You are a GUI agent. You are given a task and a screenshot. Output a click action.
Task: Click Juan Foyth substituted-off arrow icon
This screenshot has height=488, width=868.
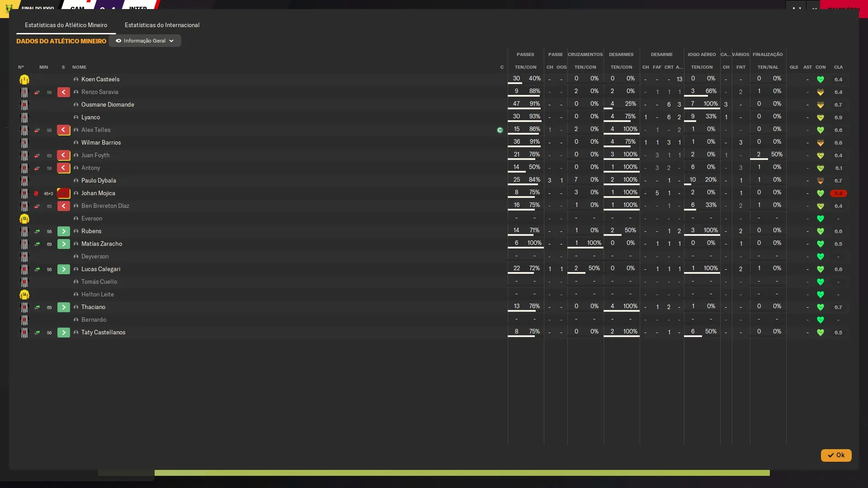click(x=37, y=155)
